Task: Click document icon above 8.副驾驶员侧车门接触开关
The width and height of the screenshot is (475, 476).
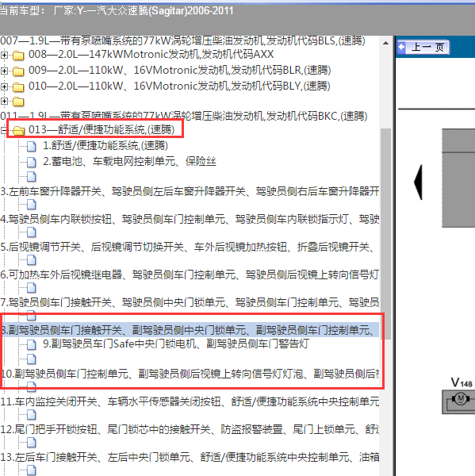Action: [x=32, y=316]
